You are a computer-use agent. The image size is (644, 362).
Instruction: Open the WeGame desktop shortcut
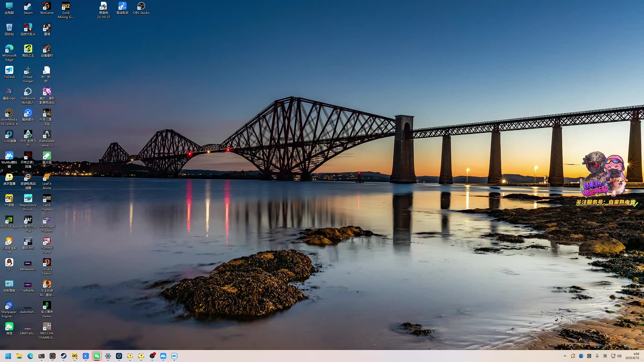(47, 8)
